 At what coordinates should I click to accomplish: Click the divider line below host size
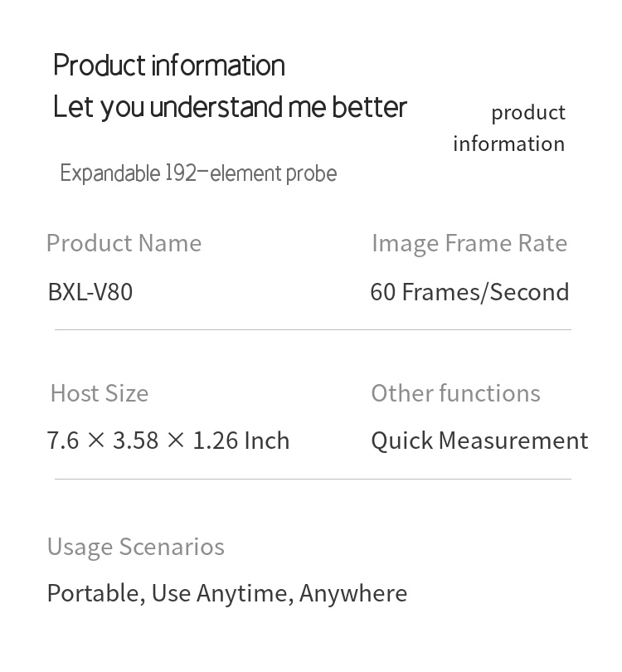[313, 479]
